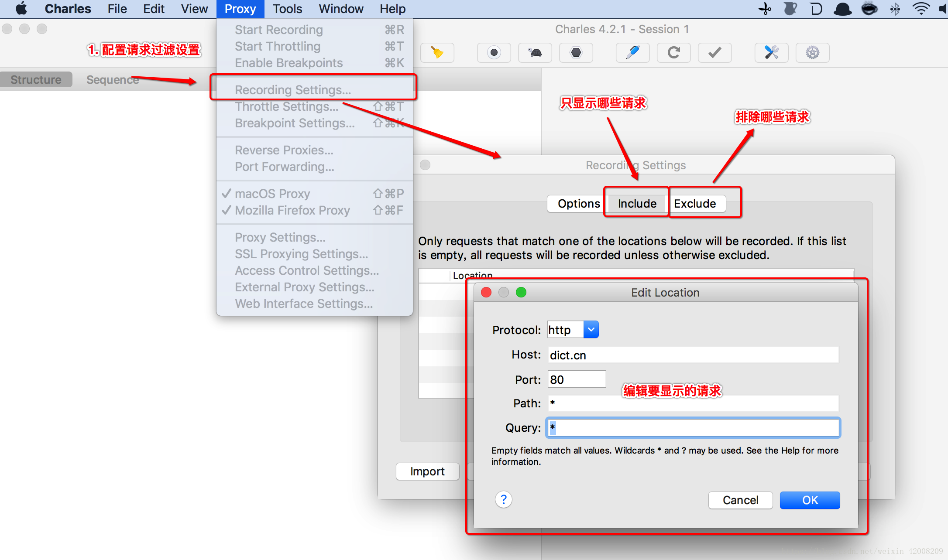Click the broom clear session icon
Image resolution: width=948 pixels, height=560 pixels.
tap(437, 53)
